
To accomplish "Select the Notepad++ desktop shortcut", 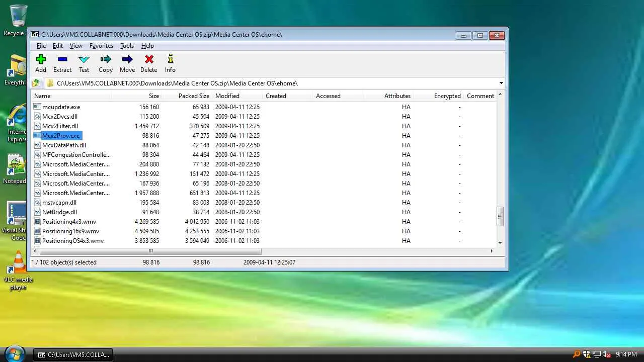I will pyautogui.click(x=16, y=169).
